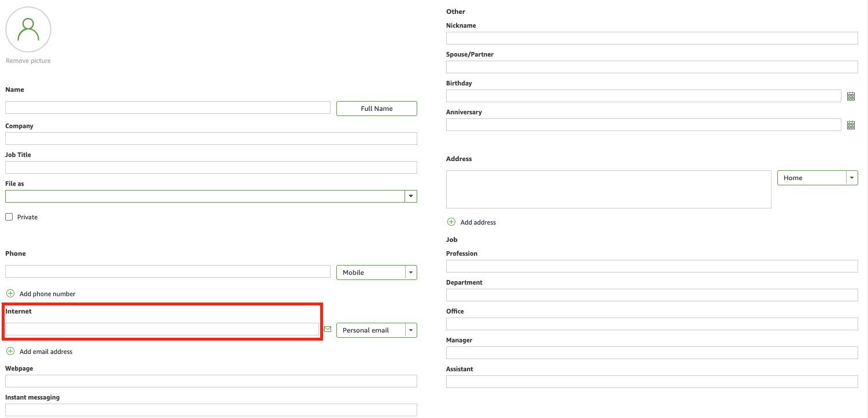Image resolution: width=868 pixels, height=418 pixels.
Task: Expand the Mobile phone type dropdown
Action: pos(410,273)
